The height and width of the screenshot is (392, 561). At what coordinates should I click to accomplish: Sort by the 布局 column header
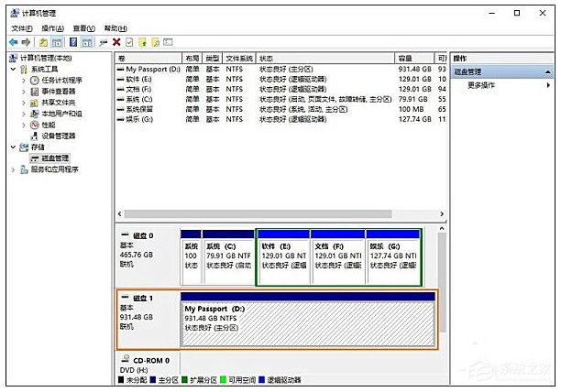click(192, 59)
